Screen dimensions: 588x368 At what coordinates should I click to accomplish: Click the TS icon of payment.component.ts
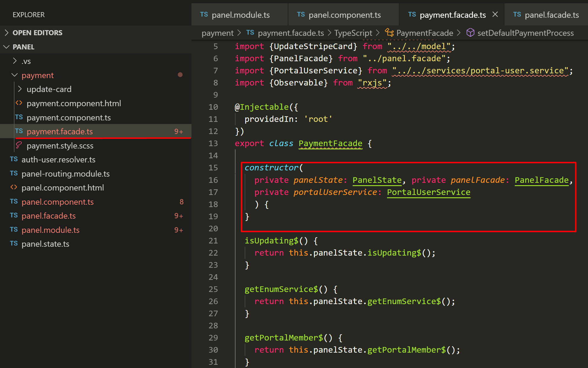point(19,117)
